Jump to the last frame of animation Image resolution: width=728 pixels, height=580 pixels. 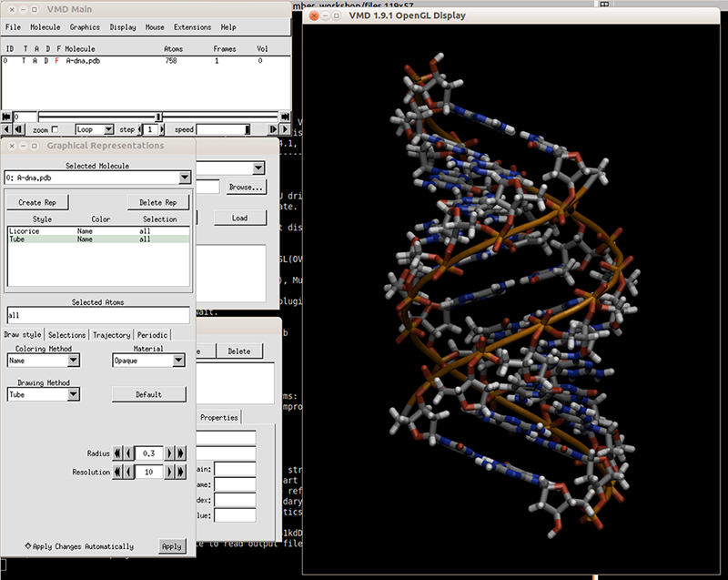point(284,117)
